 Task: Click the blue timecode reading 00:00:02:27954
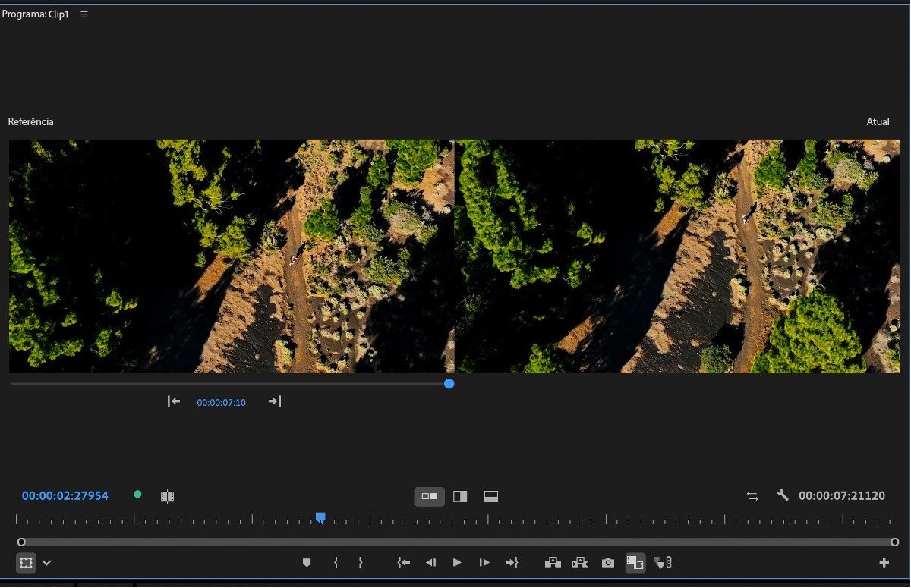65,495
